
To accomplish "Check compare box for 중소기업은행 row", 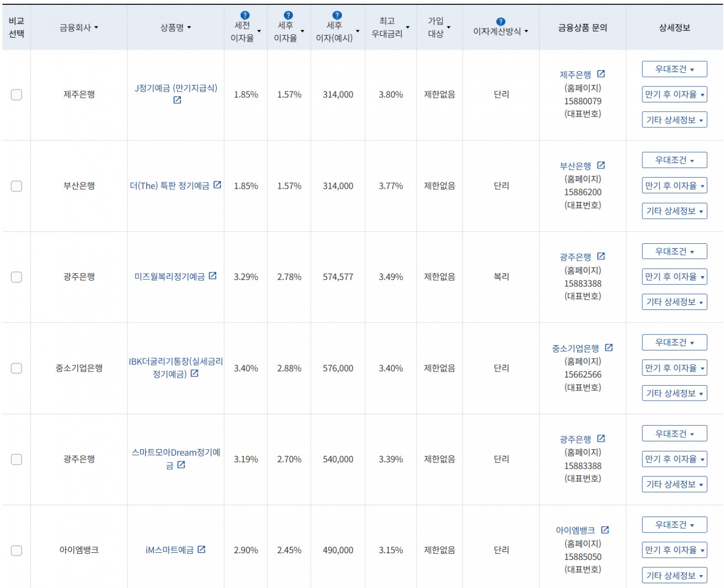I will 16,368.
